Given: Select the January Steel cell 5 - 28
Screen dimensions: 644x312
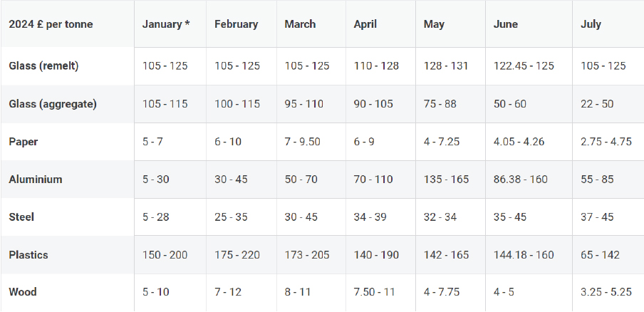Looking at the screenshot, I should [156, 217].
